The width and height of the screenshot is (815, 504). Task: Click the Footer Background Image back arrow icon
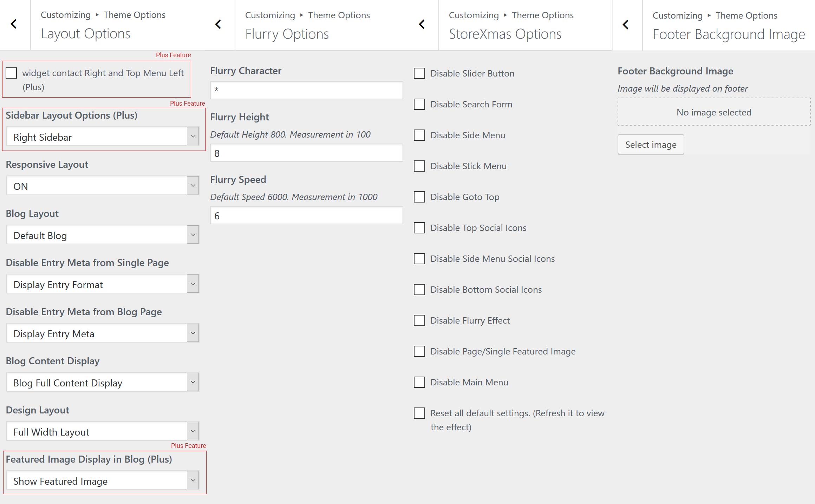tap(626, 25)
